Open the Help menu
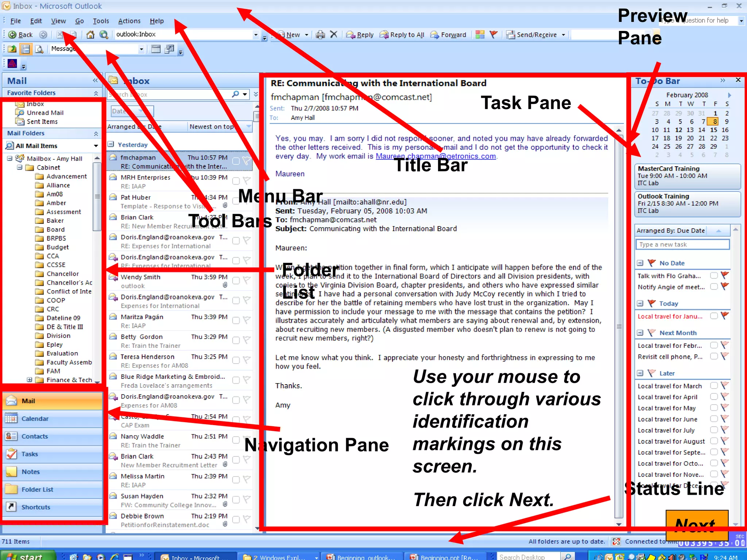 [156, 21]
